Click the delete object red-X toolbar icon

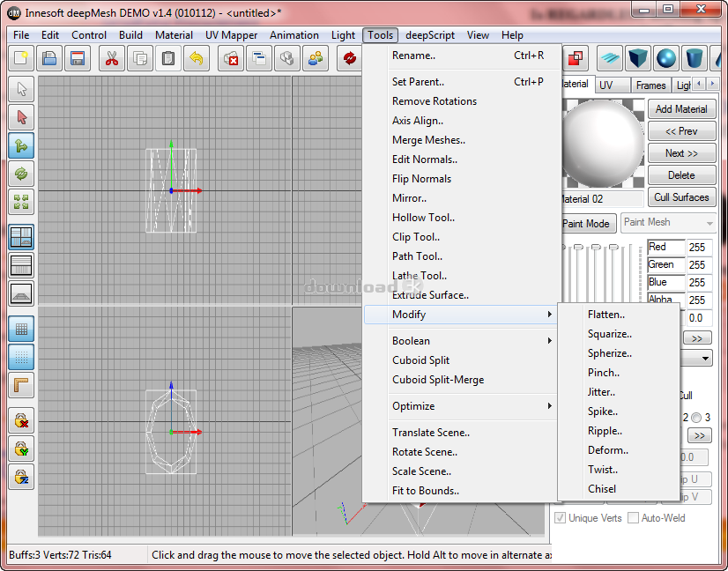pyautogui.click(x=231, y=58)
